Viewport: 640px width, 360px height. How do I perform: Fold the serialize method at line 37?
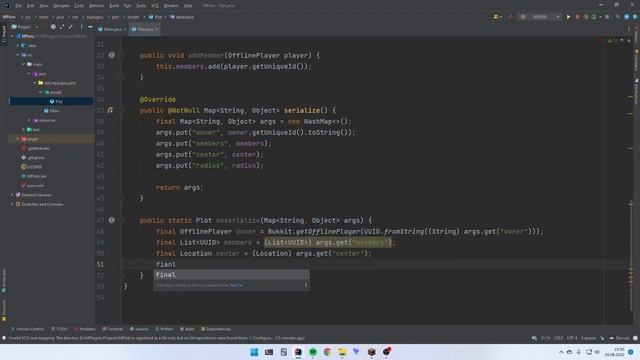[121, 110]
